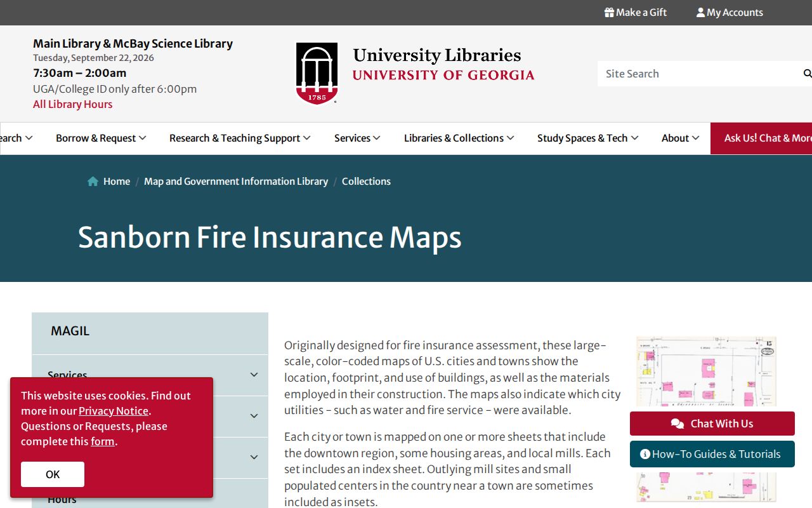Open Map and Government Information Library breadcrumb
This screenshot has width=812, height=508.
(236, 181)
